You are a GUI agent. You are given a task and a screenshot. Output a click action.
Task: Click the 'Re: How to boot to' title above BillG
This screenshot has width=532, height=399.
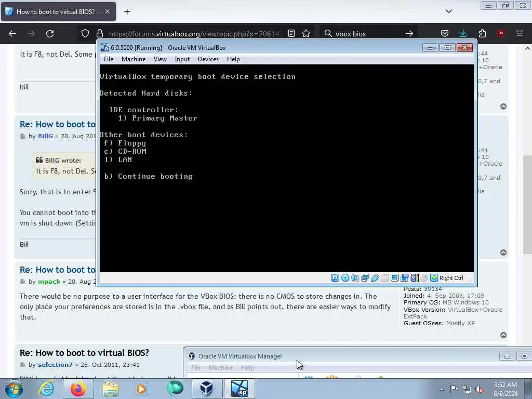pyautogui.click(x=57, y=124)
